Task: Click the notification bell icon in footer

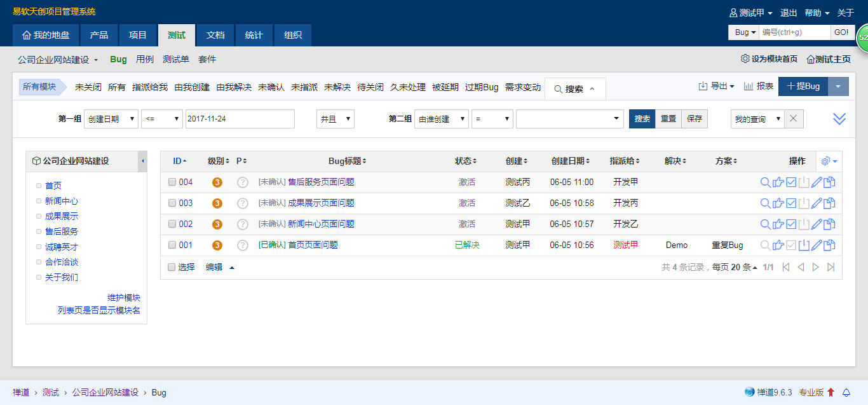Action: (x=846, y=392)
